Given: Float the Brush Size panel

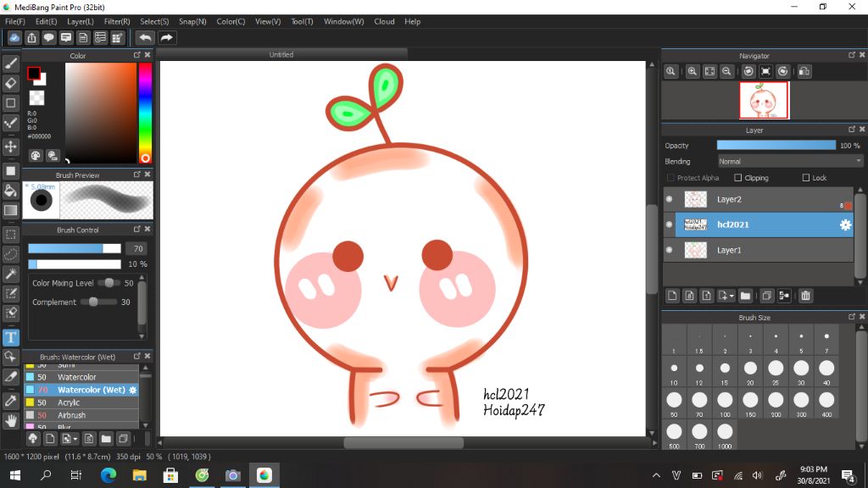Looking at the screenshot, I should click(851, 317).
